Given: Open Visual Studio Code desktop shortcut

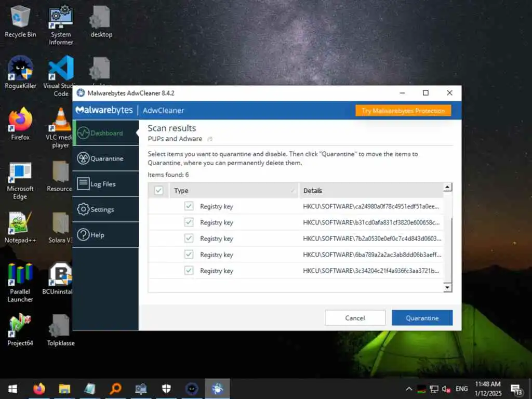Looking at the screenshot, I should (61, 77).
